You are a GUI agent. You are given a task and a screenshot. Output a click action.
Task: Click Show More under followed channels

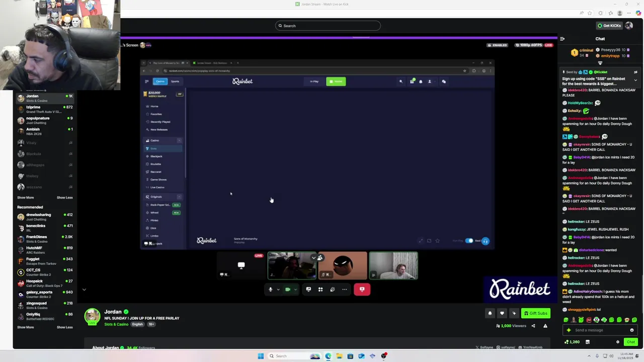25,198
